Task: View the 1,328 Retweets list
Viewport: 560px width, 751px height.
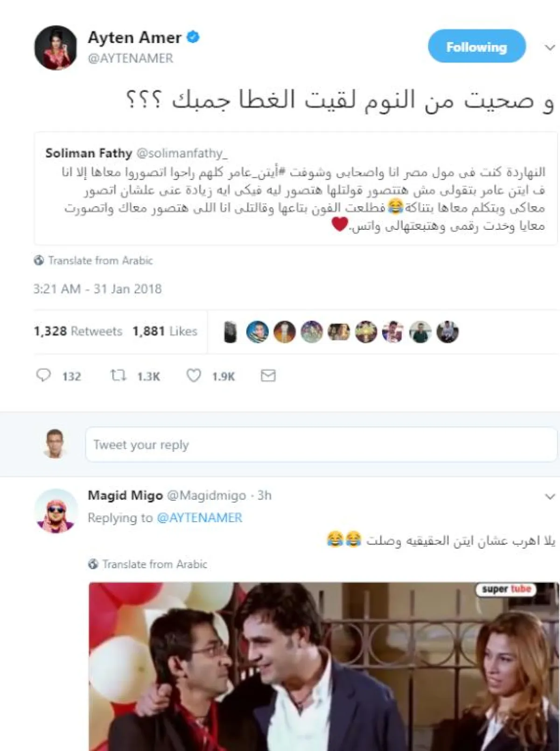Action: click(78, 331)
